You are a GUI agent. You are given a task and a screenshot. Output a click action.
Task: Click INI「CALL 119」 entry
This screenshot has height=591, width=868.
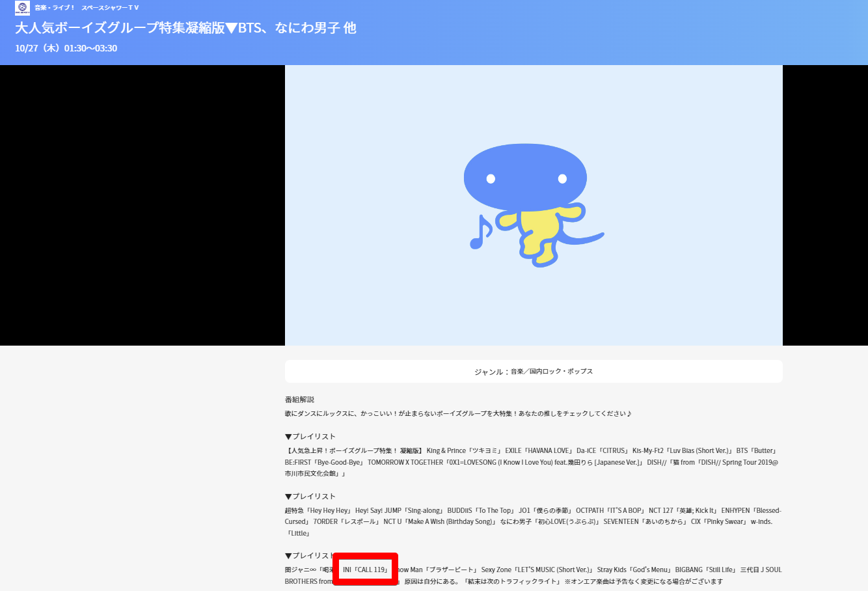366,570
